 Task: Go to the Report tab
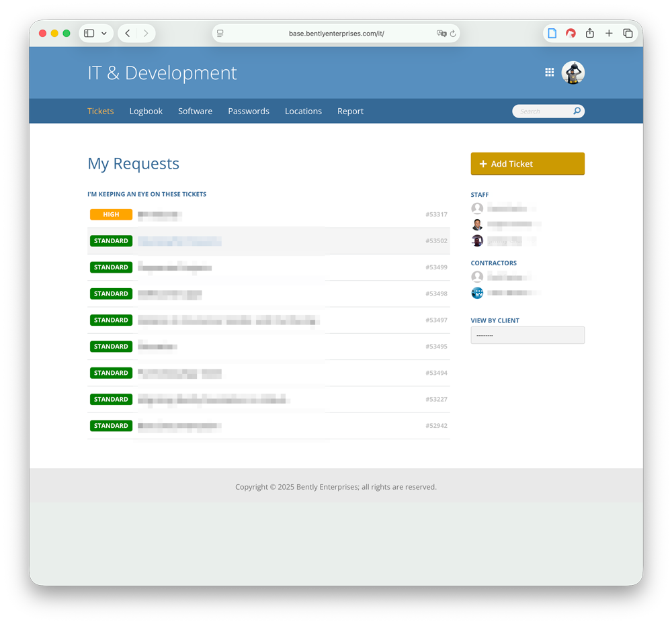(350, 112)
